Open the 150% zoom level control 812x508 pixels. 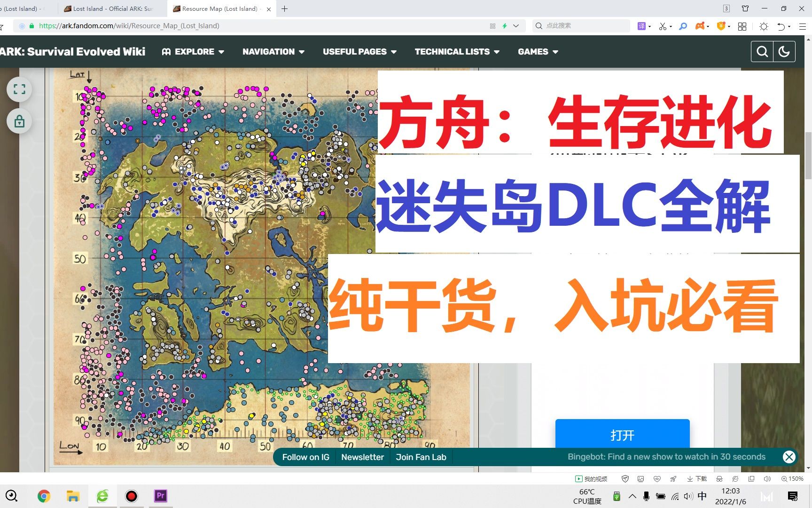coord(792,479)
